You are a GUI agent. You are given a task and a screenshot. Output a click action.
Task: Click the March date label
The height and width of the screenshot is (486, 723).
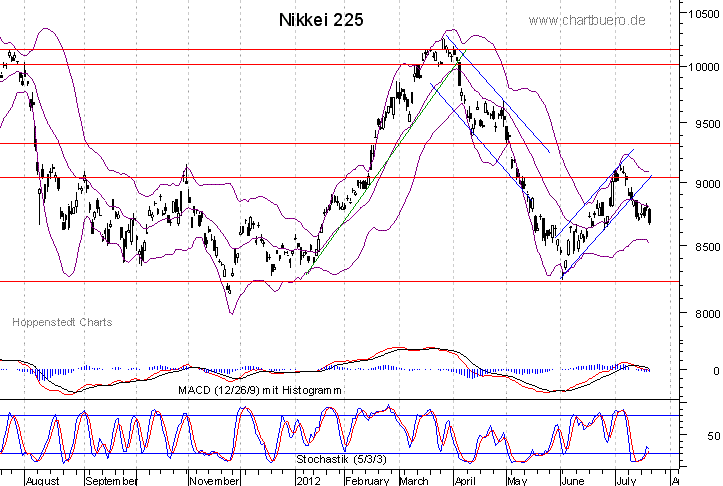[414, 481]
